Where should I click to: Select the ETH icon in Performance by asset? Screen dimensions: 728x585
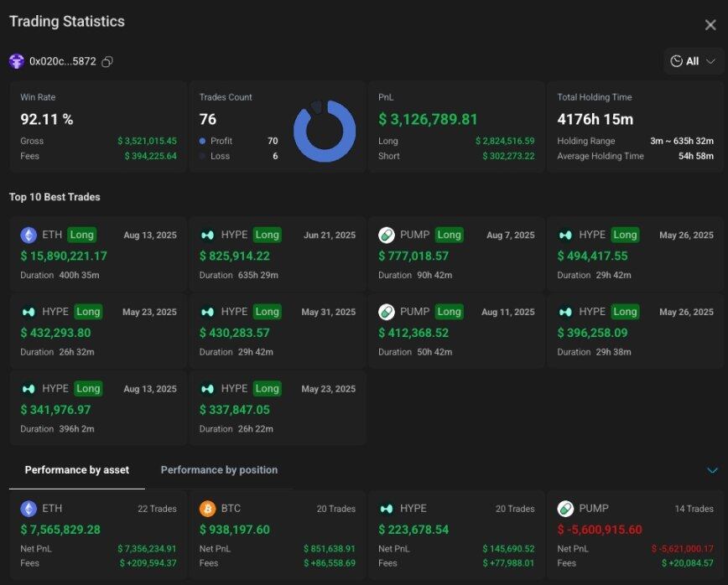[28, 508]
